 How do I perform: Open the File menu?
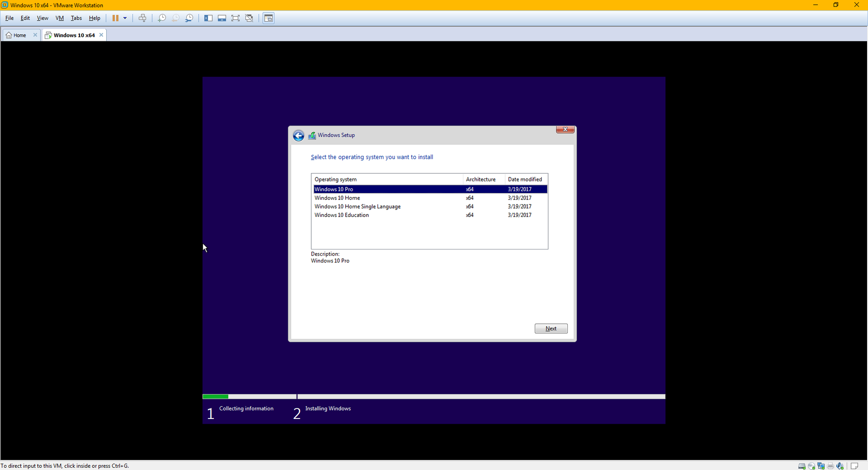(10, 18)
